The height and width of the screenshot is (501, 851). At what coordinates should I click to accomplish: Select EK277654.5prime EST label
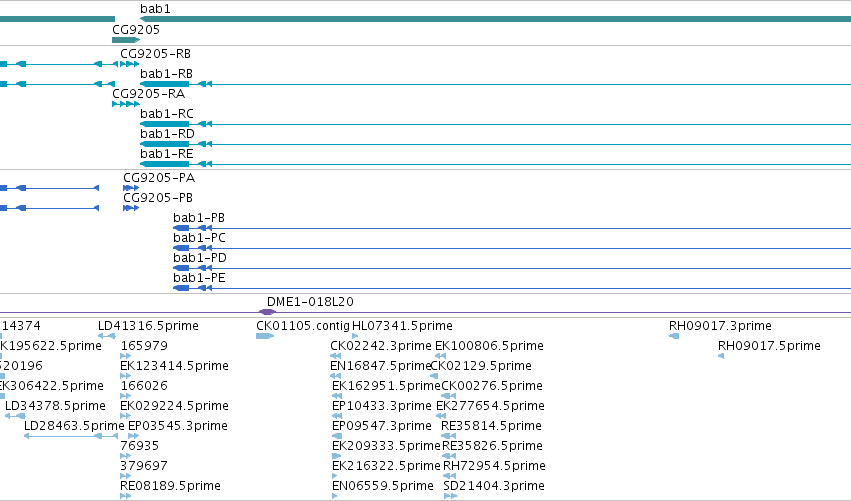click(491, 407)
